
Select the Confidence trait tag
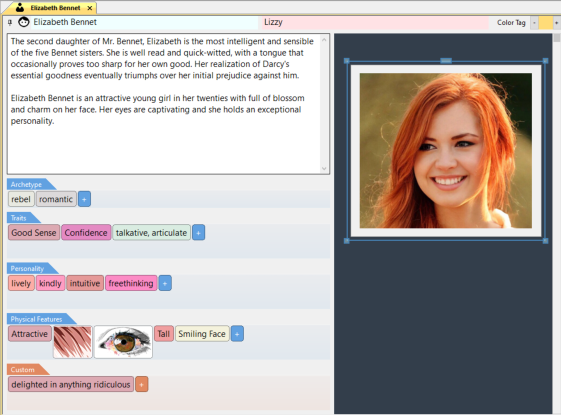(x=86, y=233)
